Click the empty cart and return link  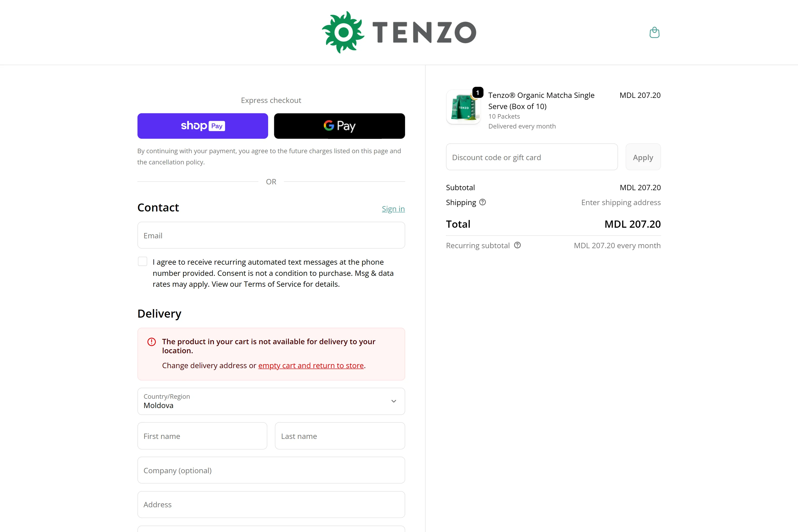(x=311, y=365)
